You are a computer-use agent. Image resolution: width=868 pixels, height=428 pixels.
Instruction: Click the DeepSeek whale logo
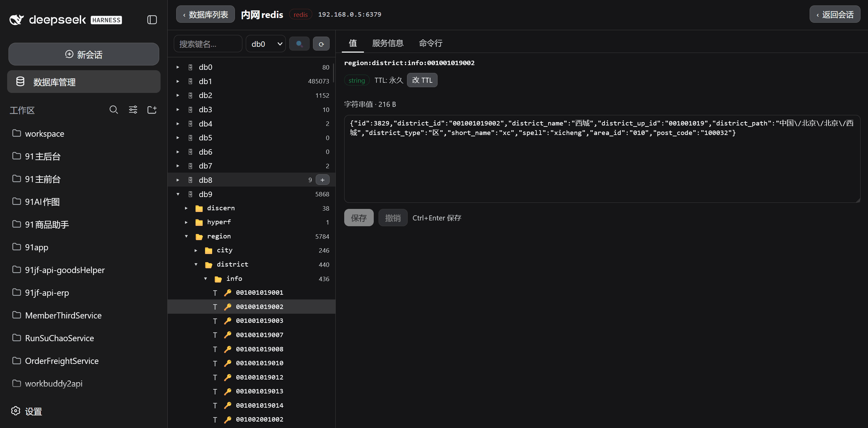pyautogui.click(x=17, y=20)
